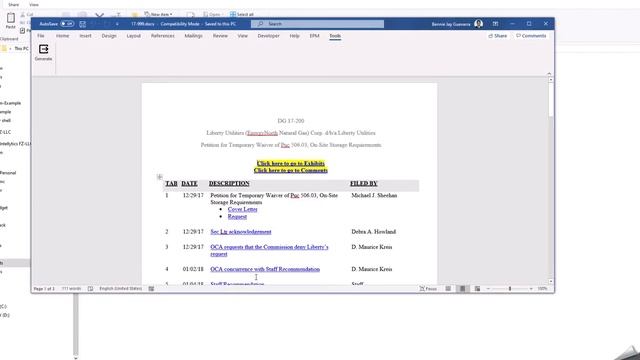Switch to the Insert tab
The height and width of the screenshot is (360, 640).
85,36
